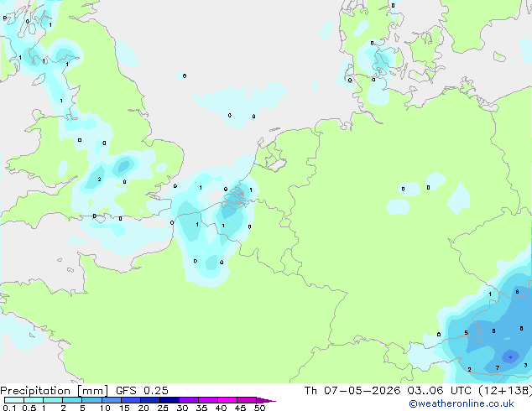Click the 15 mm legend color swatch

coord(130,400)
